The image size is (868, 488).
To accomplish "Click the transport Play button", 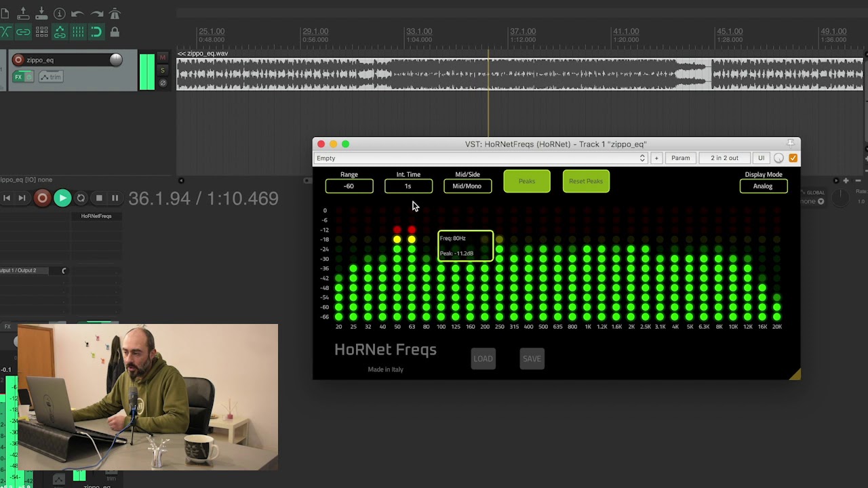I will [x=62, y=198].
